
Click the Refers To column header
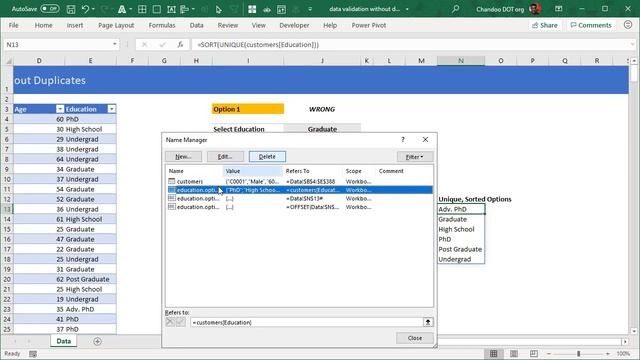tap(312, 171)
